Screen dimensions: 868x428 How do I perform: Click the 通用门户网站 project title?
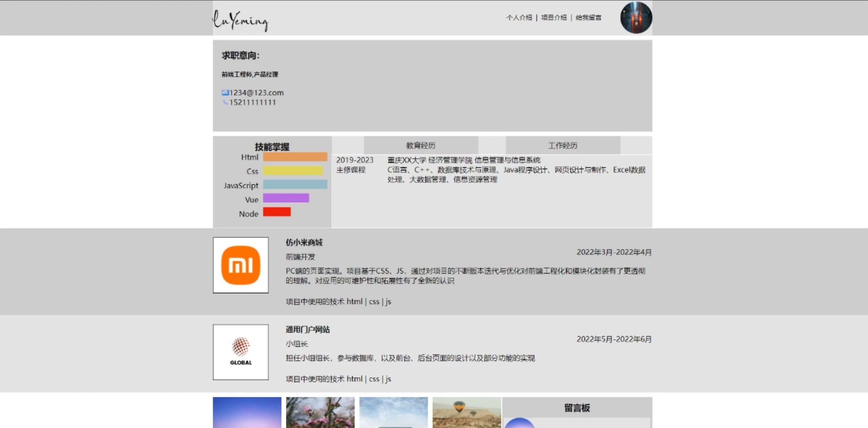click(308, 330)
